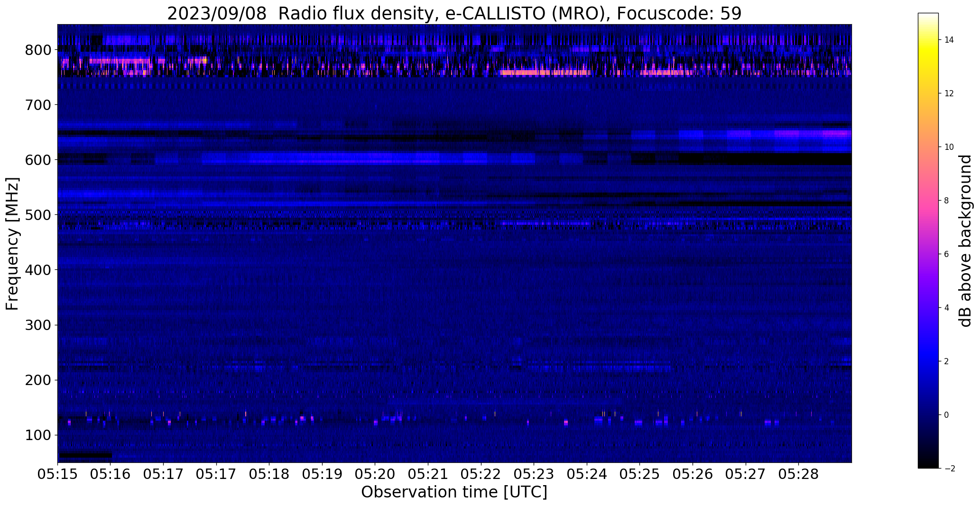Click the 05:26 time tick label
This screenshot has height=506, width=980.
click(x=693, y=475)
